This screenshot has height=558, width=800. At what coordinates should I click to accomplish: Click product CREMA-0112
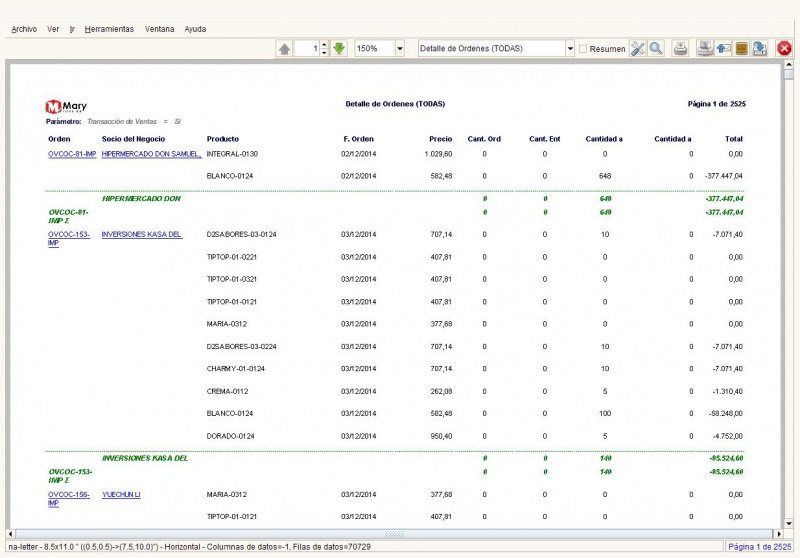(228, 391)
